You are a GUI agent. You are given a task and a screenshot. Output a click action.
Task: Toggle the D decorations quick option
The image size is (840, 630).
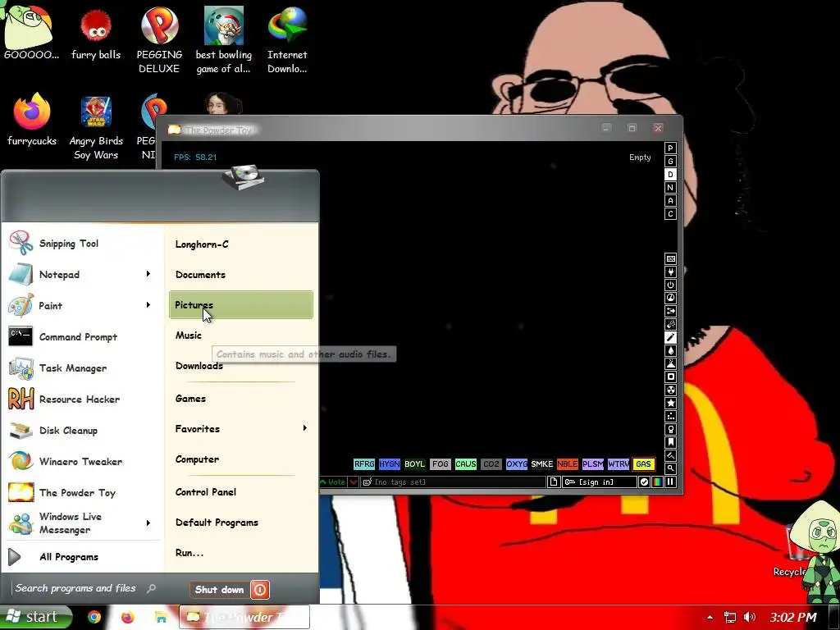670,174
